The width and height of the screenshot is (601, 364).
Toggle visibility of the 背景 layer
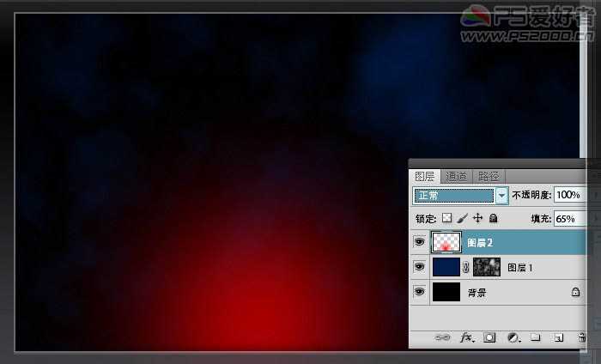[419, 292]
